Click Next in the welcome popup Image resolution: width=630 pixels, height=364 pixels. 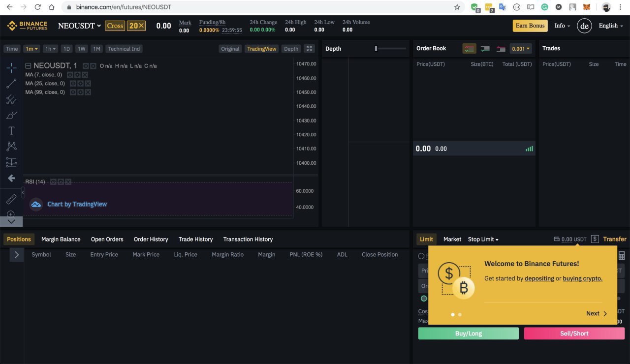597,313
